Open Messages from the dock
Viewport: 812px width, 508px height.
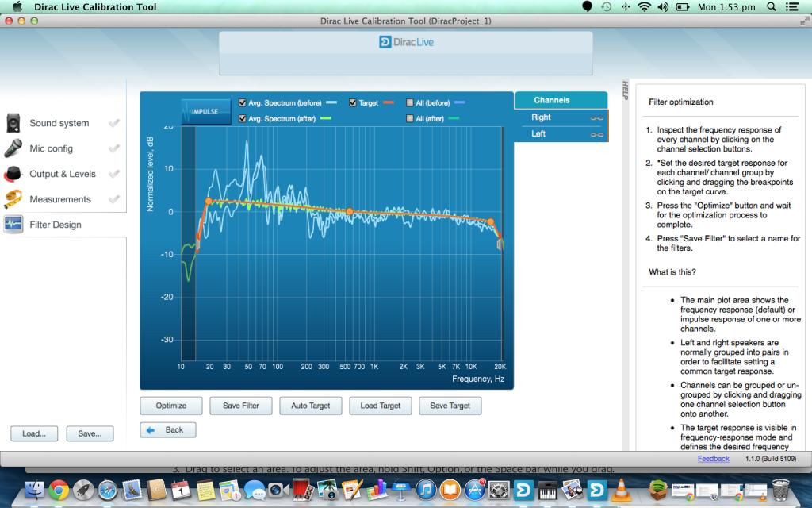click(255, 490)
